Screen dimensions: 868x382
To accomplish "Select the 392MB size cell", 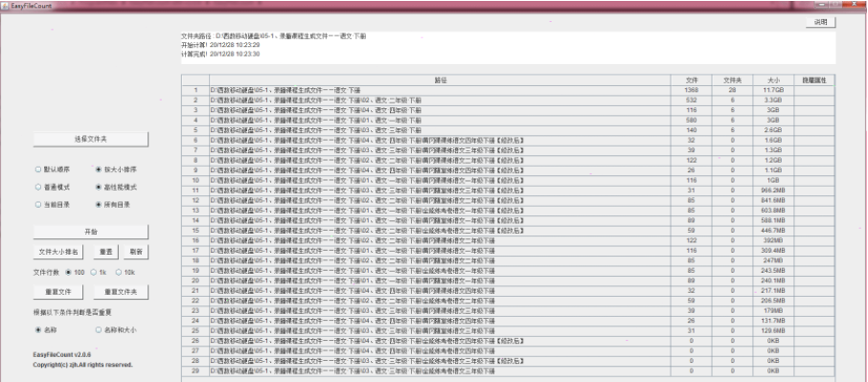I will click(773, 240).
